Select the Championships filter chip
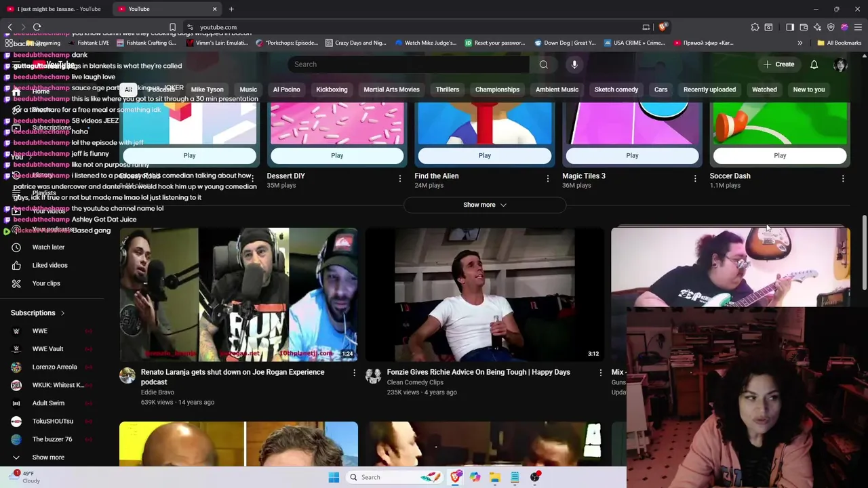This screenshot has width=868, height=488. coord(497,89)
